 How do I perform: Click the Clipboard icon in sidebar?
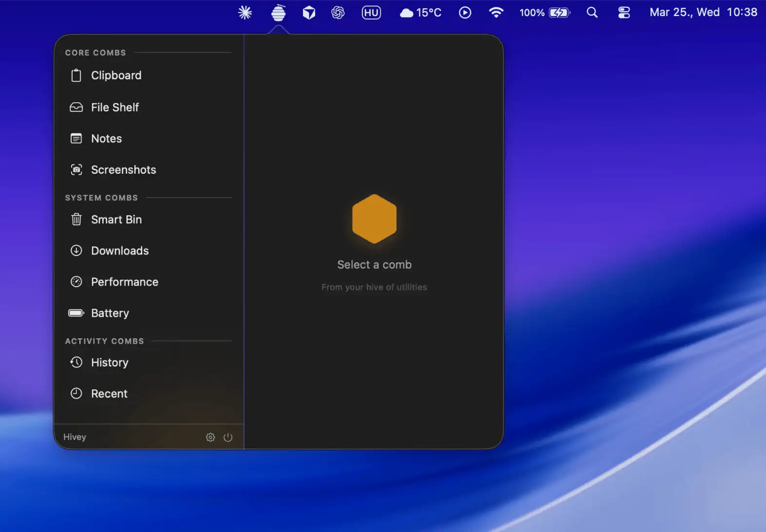tap(76, 75)
